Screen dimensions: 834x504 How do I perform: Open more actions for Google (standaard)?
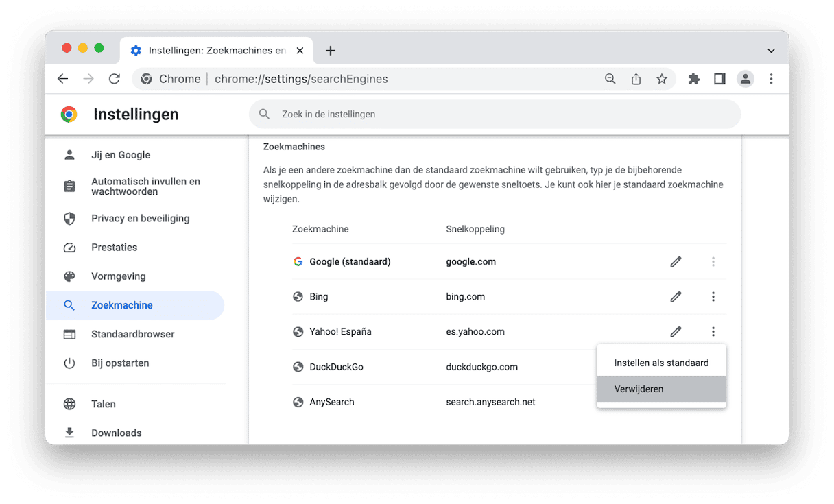pyautogui.click(x=713, y=261)
